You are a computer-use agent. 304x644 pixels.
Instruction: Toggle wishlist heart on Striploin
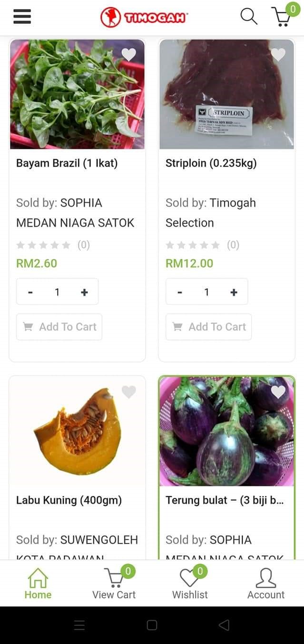(x=278, y=55)
